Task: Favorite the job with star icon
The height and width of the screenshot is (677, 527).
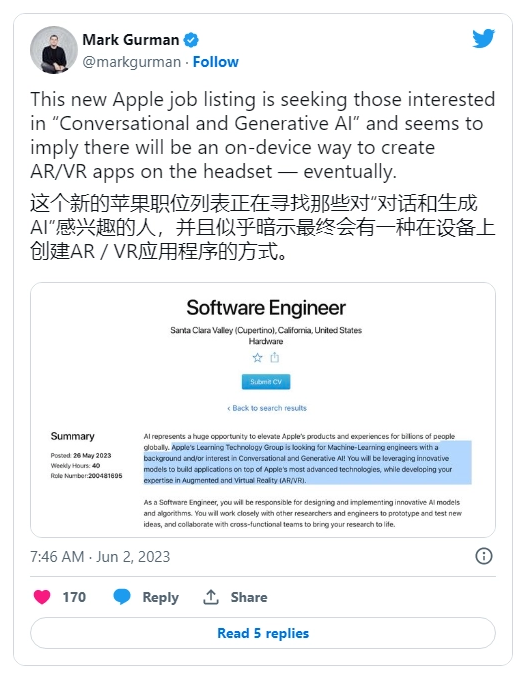Action: pos(257,357)
